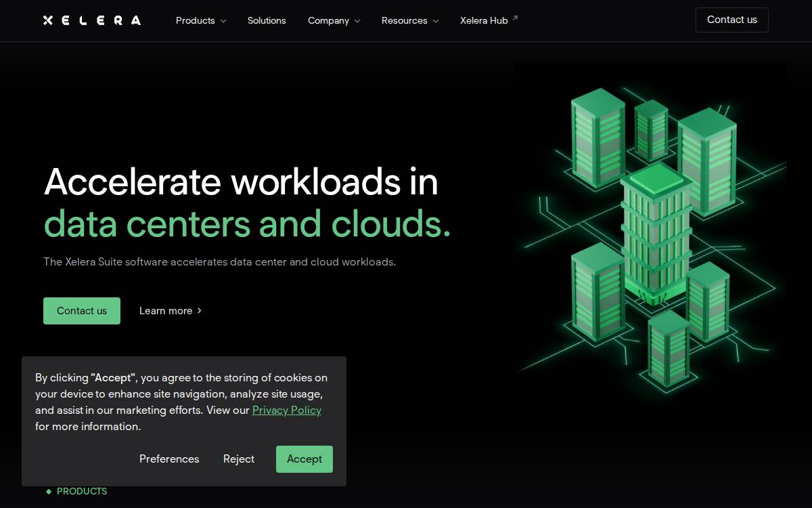Image resolution: width=812 pixels, height=508 pixels.
Task: Click the Xelera logo
Action: pos(92,20)
